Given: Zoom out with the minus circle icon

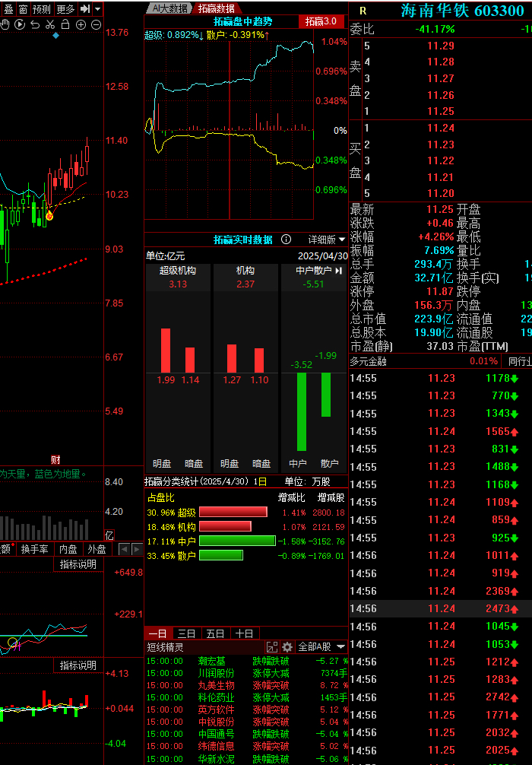Looking at the screenshot, I should tap(96, 24).
